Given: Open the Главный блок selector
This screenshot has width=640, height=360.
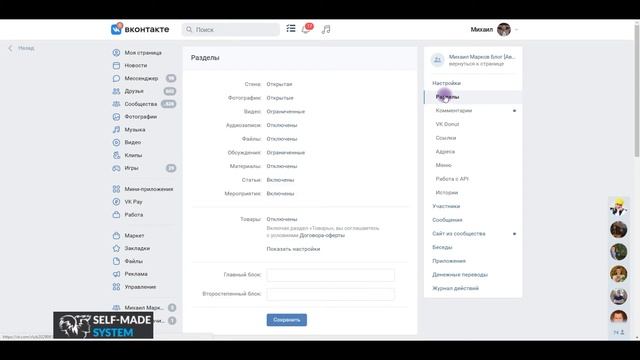Looking at the screenshot, I should (331, 275).
